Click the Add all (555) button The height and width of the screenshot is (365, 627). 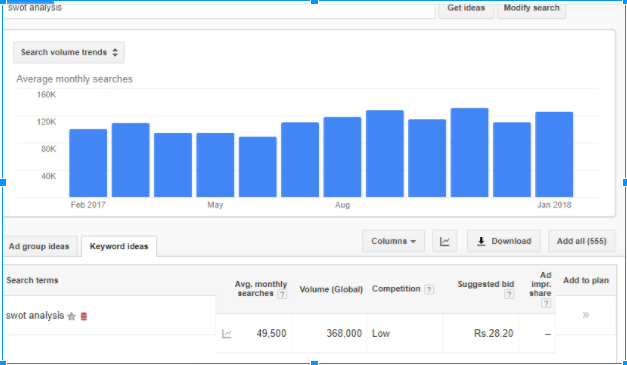581,241
